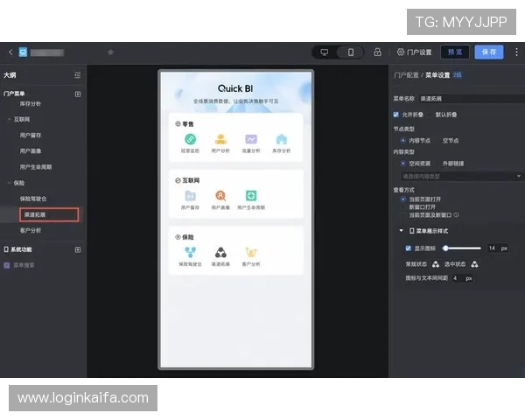Collapse the 互联网 tree node
Image resolution: width=525 pixels, height=420 pixels.
click(8, 119)
